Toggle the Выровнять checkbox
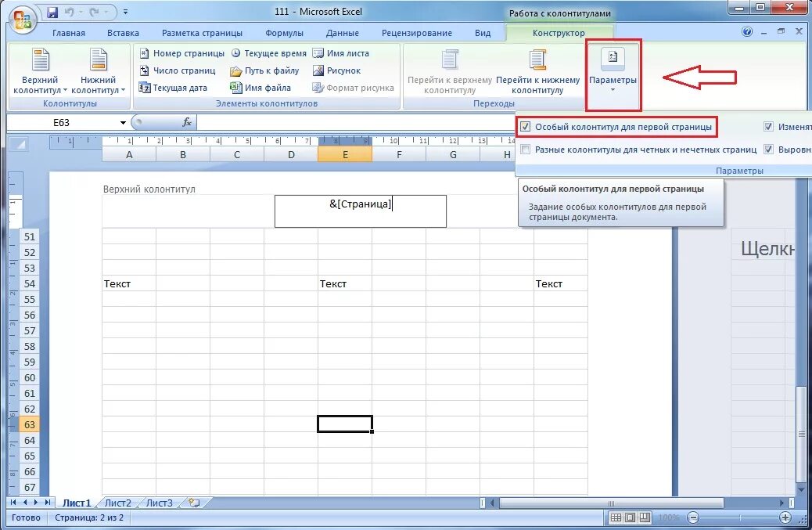This screenshot has width=812, height=530. [x=768, y=150]
